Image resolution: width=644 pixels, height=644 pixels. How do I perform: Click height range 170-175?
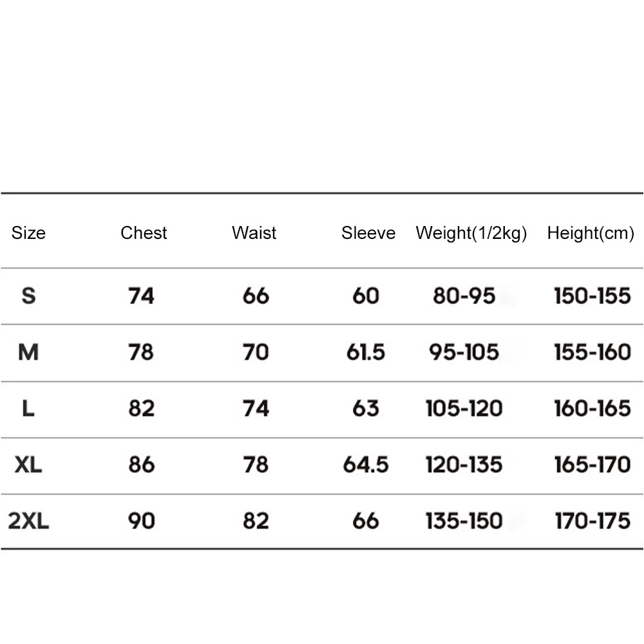point(592,521)
